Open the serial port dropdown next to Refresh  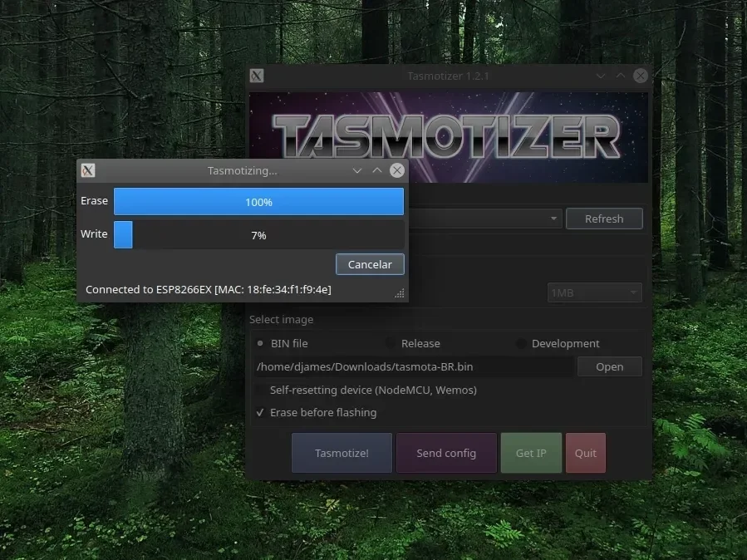point(553,219)
